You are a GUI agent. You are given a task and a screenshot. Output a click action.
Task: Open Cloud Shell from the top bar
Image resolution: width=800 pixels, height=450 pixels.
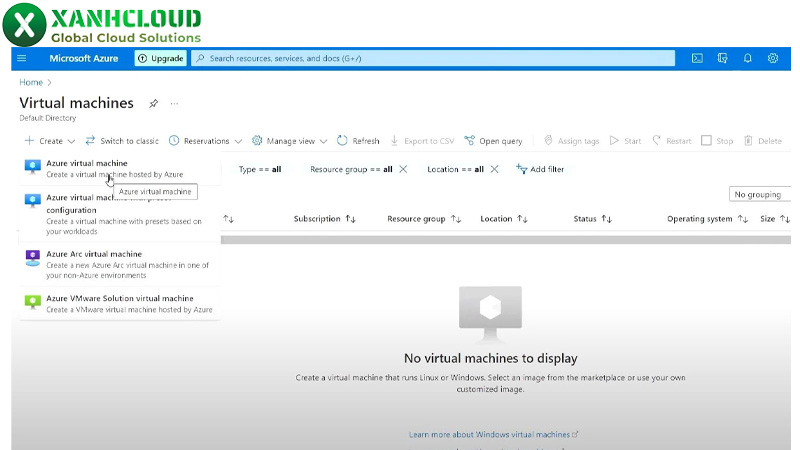pyautogui.click(x=697, y=58)
